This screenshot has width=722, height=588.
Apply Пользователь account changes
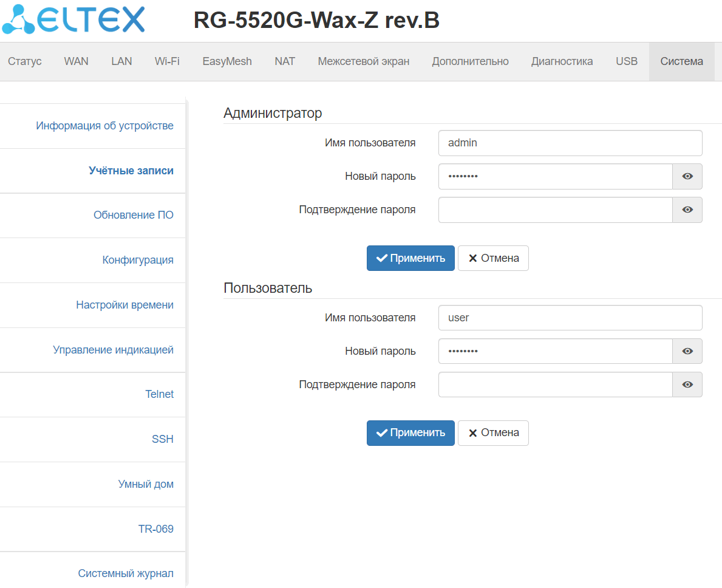point(410,433)
